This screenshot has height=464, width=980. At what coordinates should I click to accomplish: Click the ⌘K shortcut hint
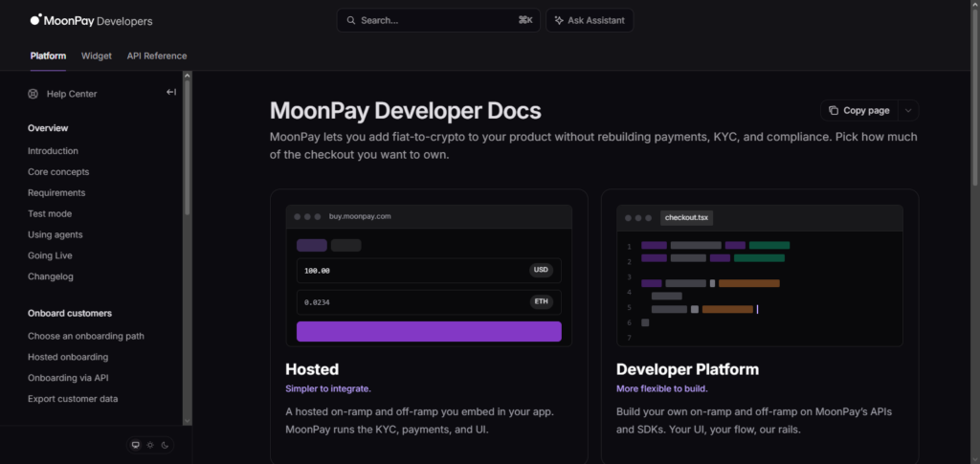(525, 20)
